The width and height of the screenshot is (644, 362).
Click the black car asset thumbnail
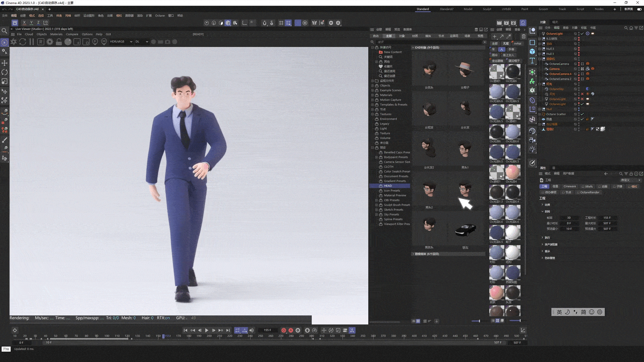465,230
